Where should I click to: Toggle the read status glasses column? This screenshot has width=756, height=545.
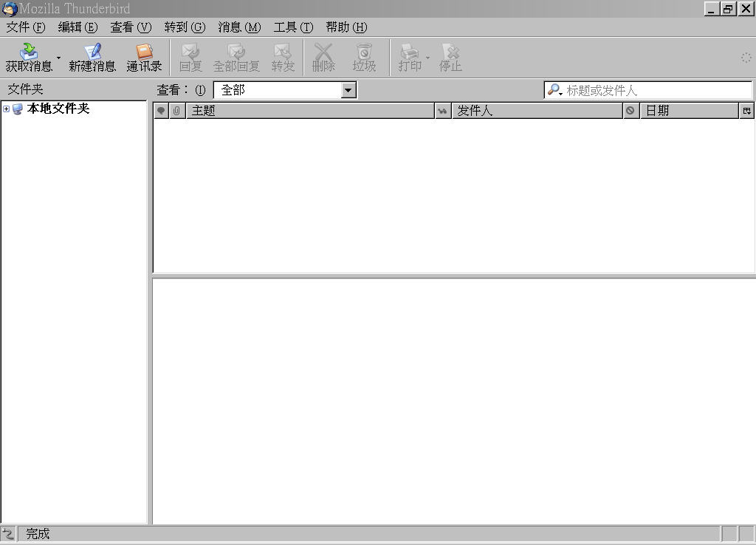443,111
